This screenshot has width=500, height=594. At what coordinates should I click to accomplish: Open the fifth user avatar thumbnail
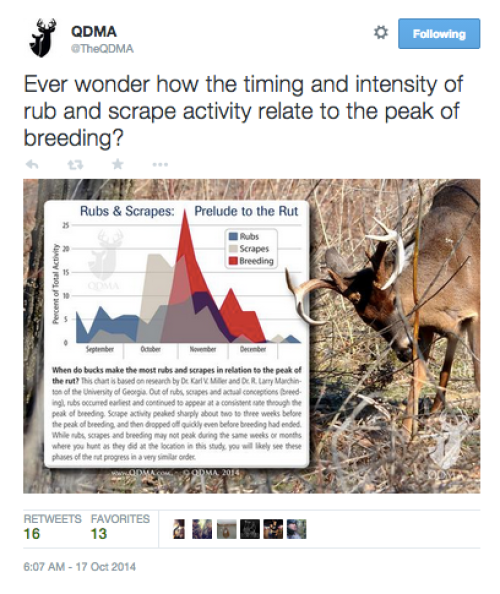[273, 529]
